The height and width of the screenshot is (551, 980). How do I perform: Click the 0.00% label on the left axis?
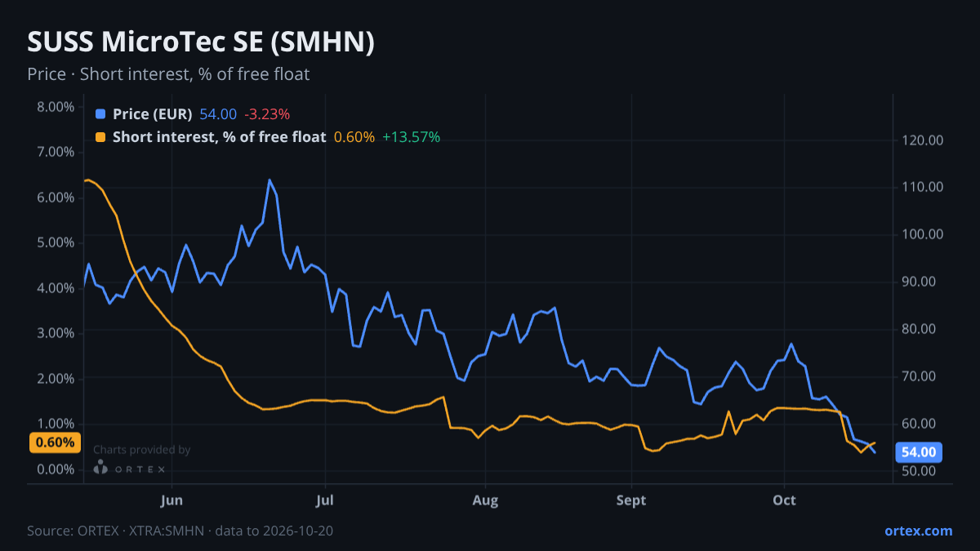point(56,469)
